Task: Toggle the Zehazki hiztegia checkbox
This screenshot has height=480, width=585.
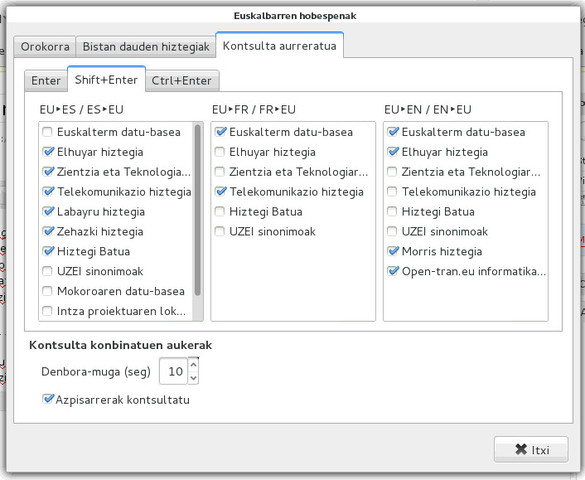Action: point(48,231)
